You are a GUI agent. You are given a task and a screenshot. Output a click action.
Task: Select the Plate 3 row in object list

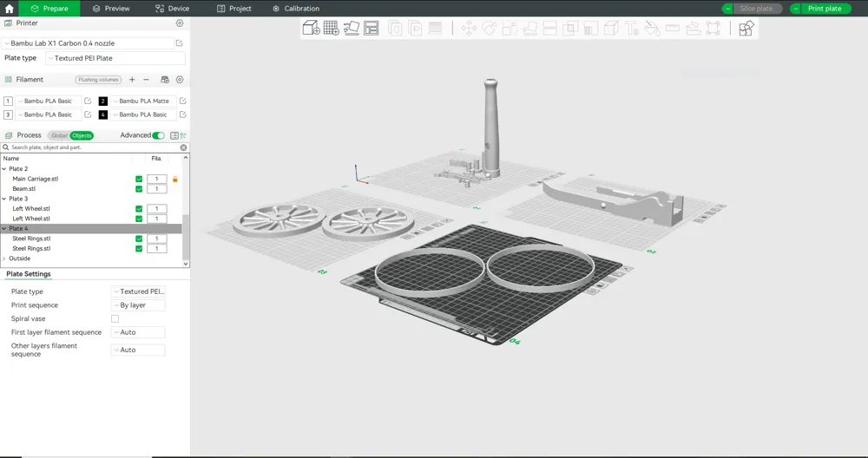coord(91,200)
